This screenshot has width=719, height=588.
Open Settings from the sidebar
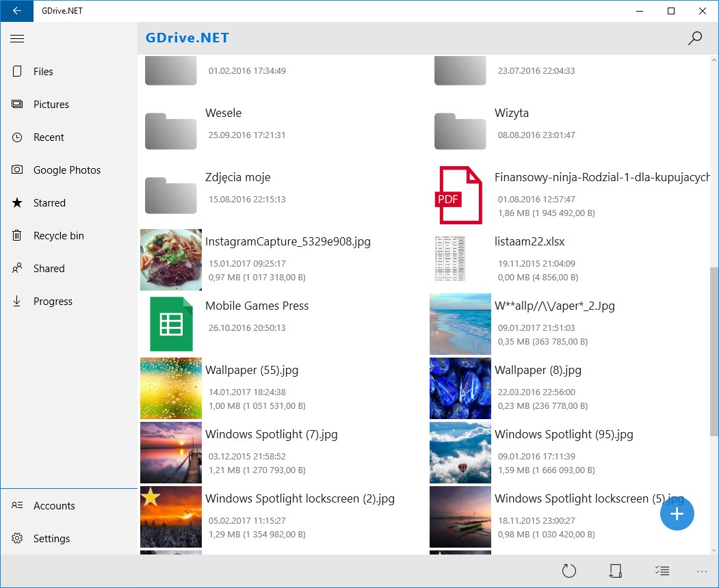coord(51,538)
